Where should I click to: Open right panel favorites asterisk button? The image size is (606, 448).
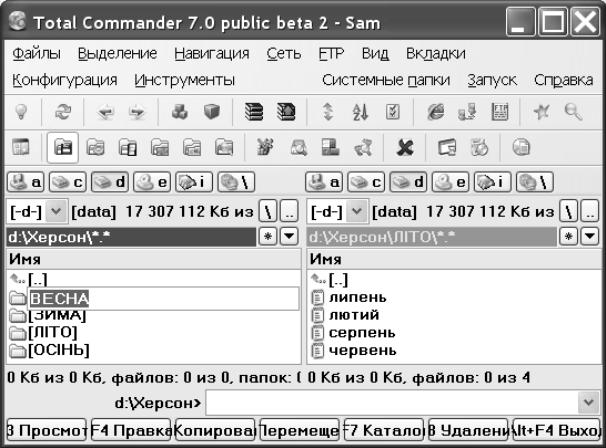click(569, 236)
